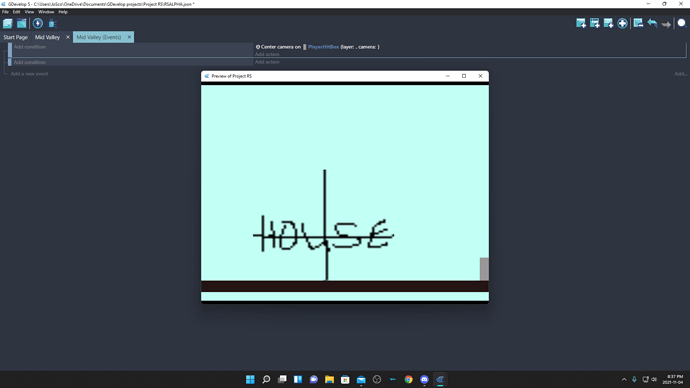Close the Mid Valley (Events) tab

tap(129, 37)
